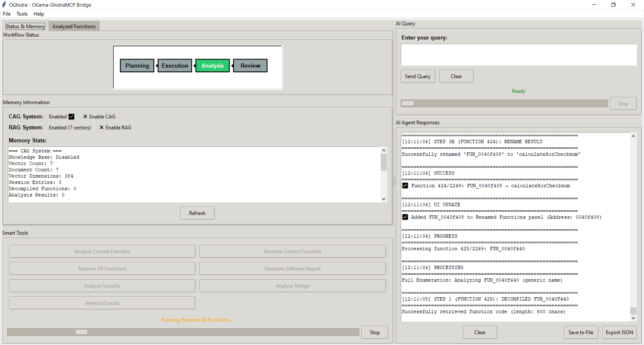Click up arrow of Memory Stats scrollbar
This screenshot has width=644, height=345.
(x=384, y=150)
